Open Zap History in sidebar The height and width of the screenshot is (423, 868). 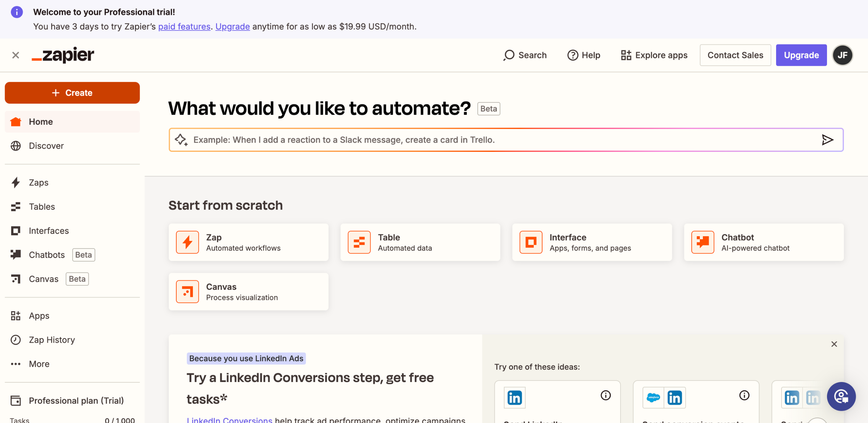point(52,340)
